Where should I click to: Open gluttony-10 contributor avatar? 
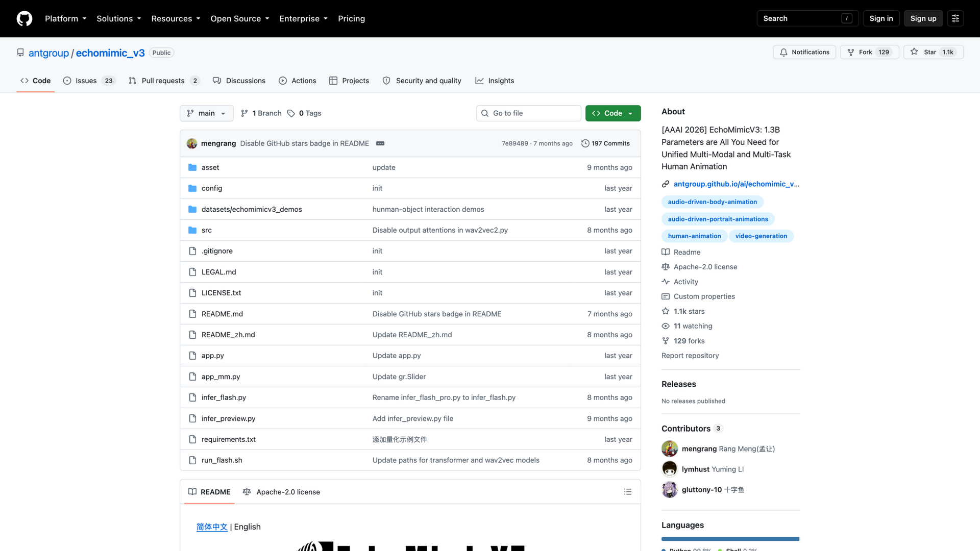tap(670, 490)
